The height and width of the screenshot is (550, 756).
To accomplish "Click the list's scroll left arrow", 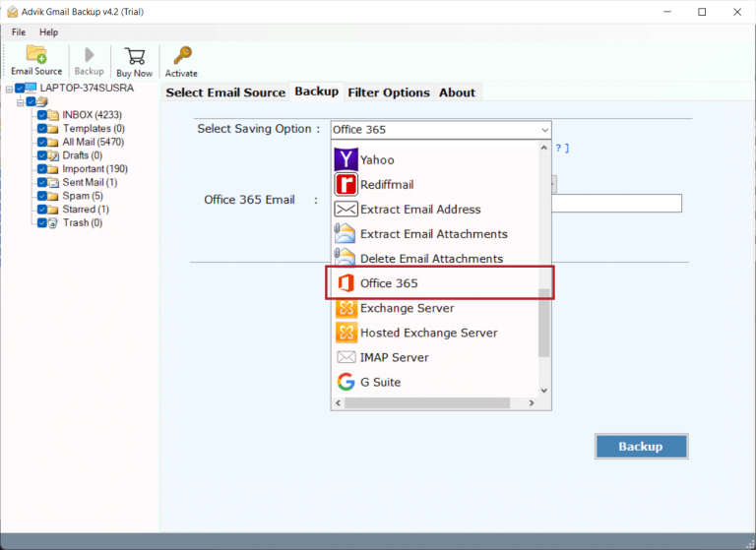I will 338,403.
